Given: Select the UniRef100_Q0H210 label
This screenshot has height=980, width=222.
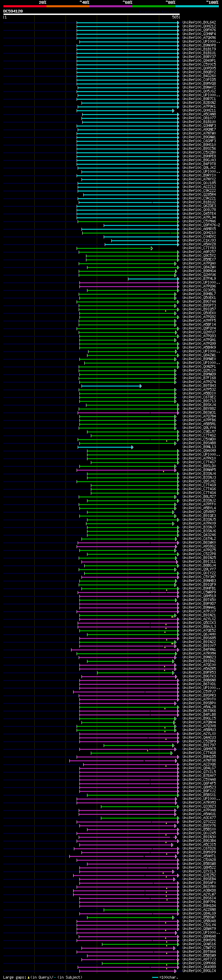Looking at the screenshot, I should click(x=199, y=233).
